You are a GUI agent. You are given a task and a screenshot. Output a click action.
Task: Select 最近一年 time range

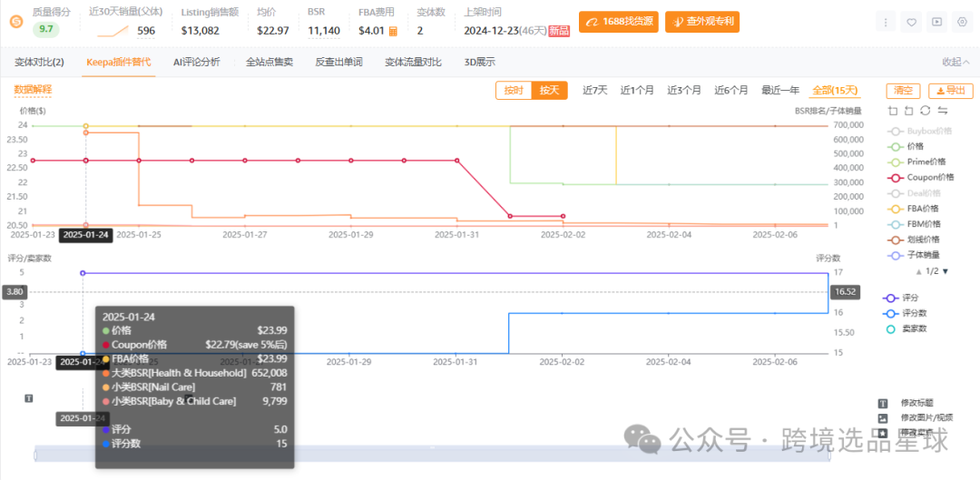[780, 91]
